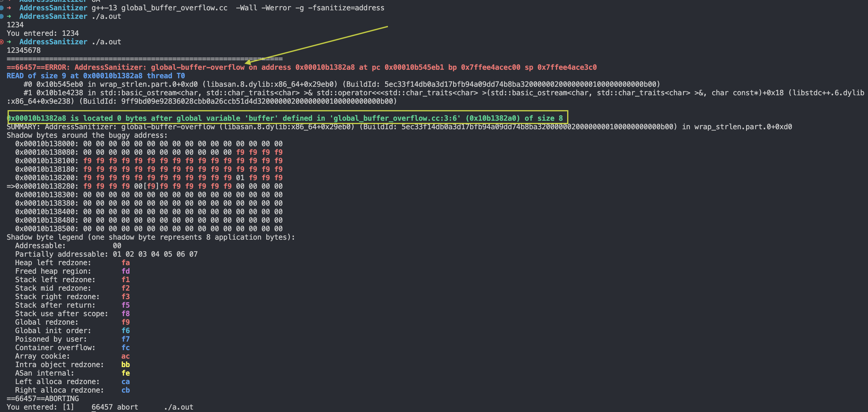Image resolution: width=868 pixels, height=412 pixels.
Task: Select the first './a.out' command line
Action: click(106, 16)
